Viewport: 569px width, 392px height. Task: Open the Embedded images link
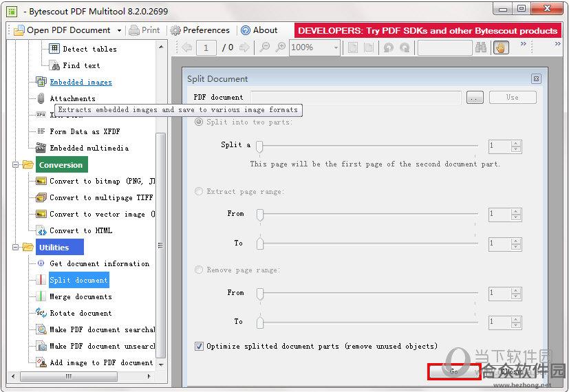coord(81,83)
